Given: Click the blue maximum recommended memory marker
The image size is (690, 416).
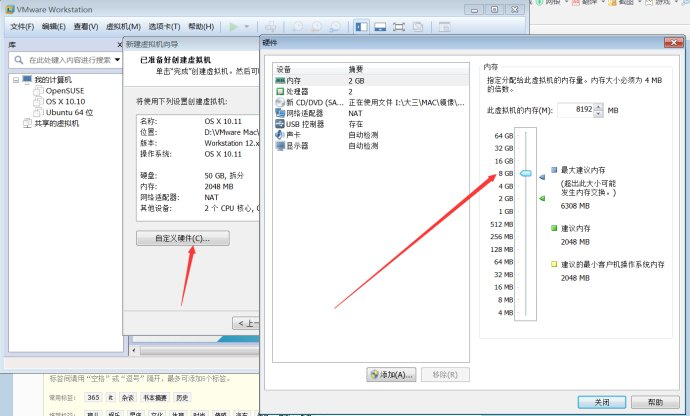Looking at the screenshot, I should tap(542, 177).
